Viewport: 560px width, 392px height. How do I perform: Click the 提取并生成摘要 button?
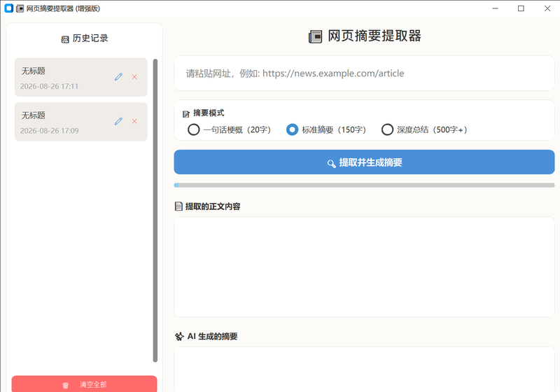point(364,162)
